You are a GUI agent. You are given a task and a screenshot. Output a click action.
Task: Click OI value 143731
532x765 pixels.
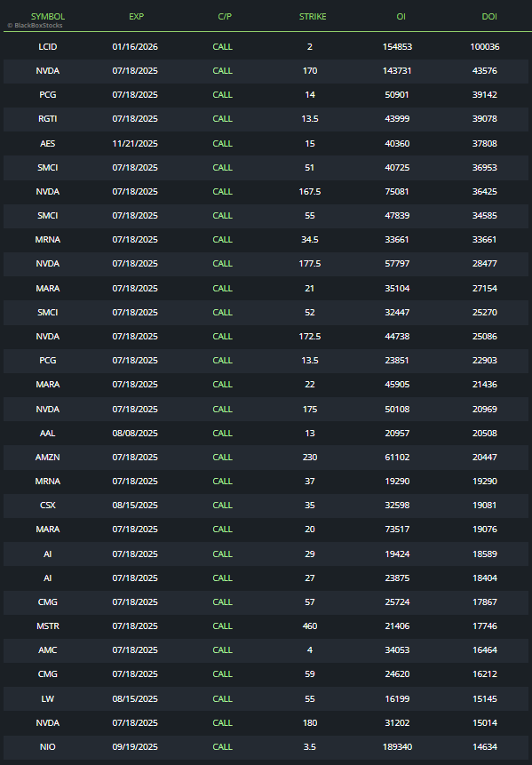click(397, 71)
